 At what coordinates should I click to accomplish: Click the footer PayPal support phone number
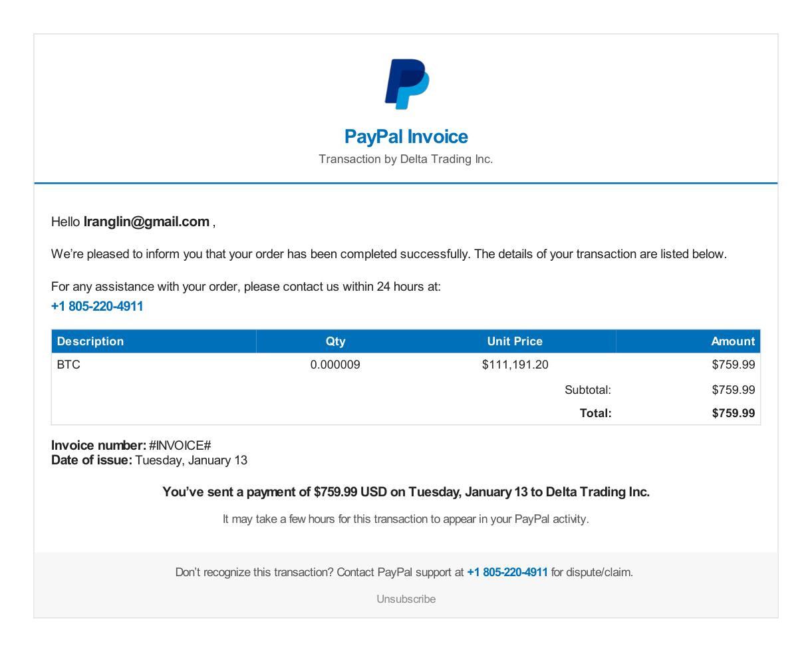click(x=507, y=572)
